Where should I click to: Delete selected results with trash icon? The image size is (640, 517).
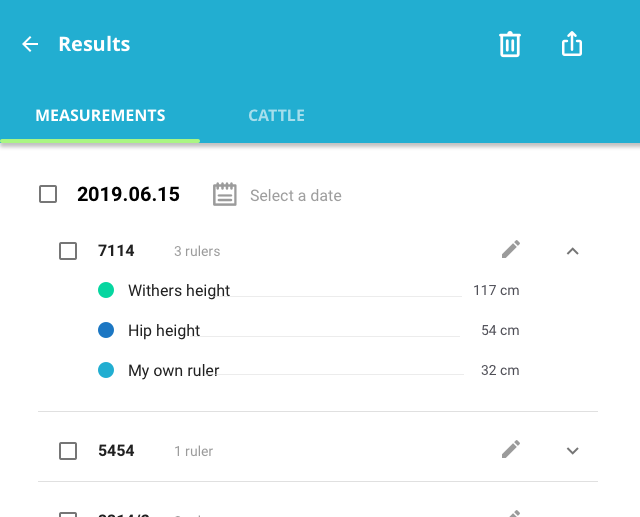point(510,44)
